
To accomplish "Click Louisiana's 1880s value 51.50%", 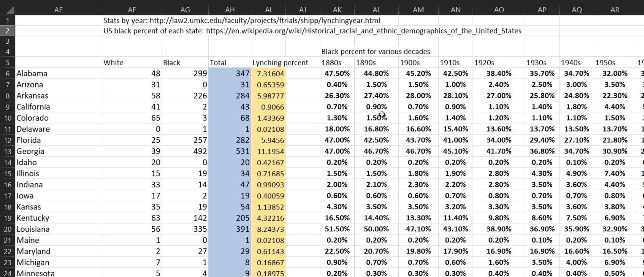I will [337, 229].
